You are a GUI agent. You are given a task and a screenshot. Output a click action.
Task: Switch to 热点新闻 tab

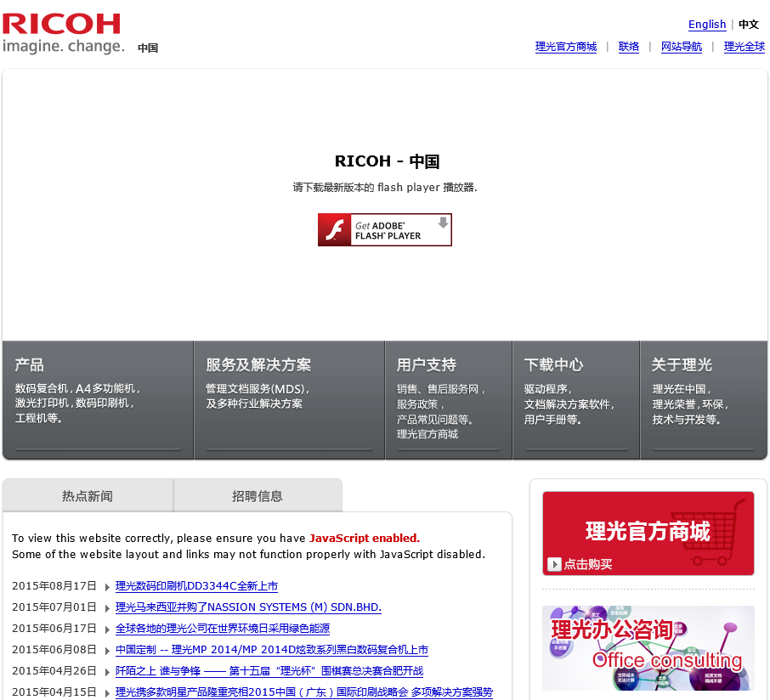click(88, 496)
